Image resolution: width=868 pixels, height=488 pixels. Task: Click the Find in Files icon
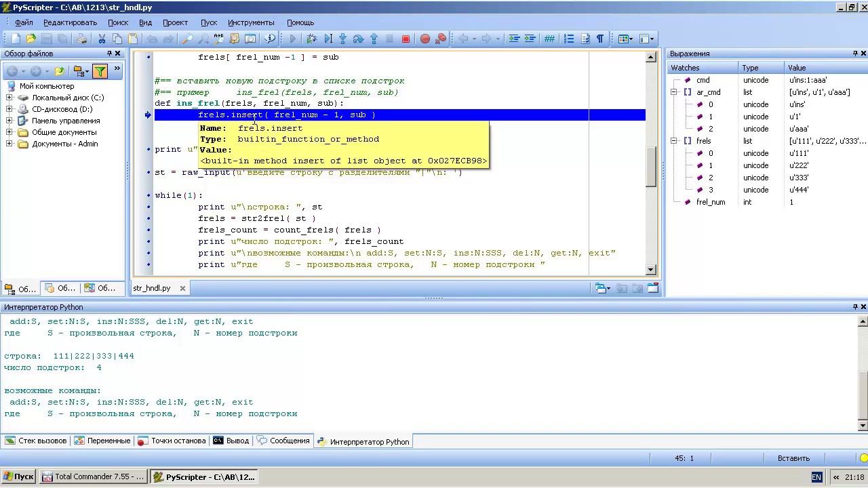[x=234, y=39]
